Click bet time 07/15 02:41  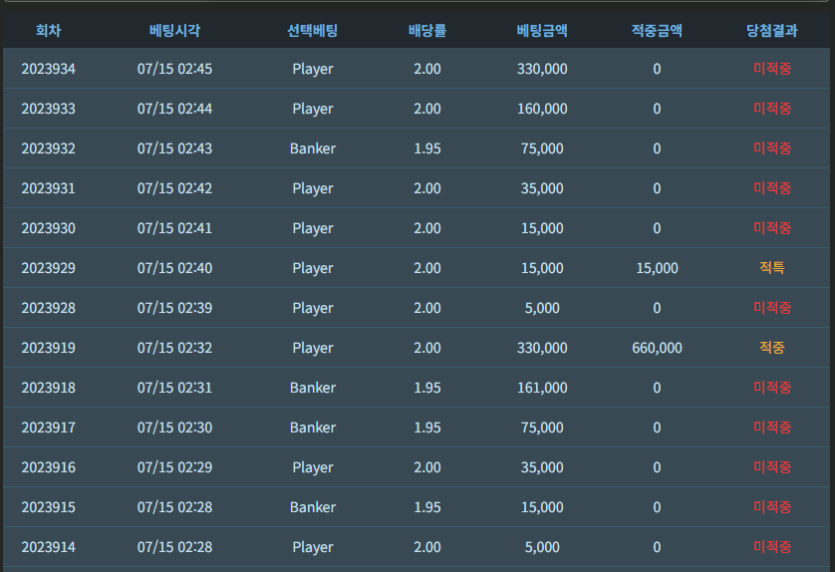point(175,228)
